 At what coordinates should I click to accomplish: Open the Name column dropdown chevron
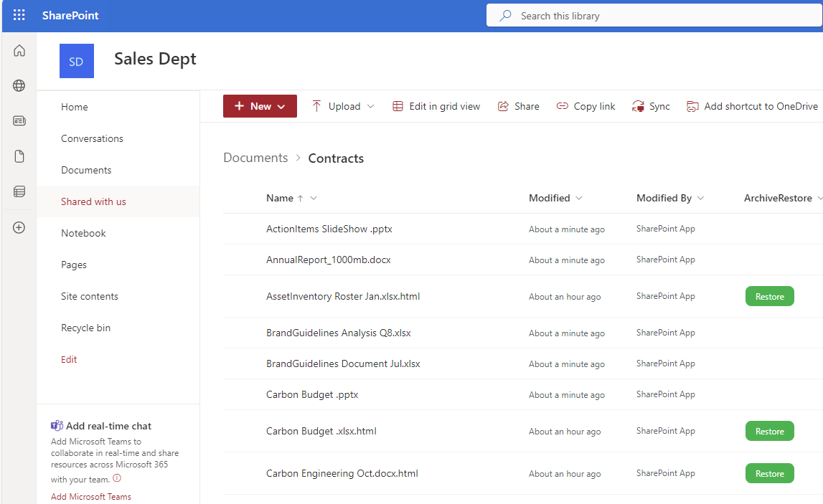[x=314, y=199]
